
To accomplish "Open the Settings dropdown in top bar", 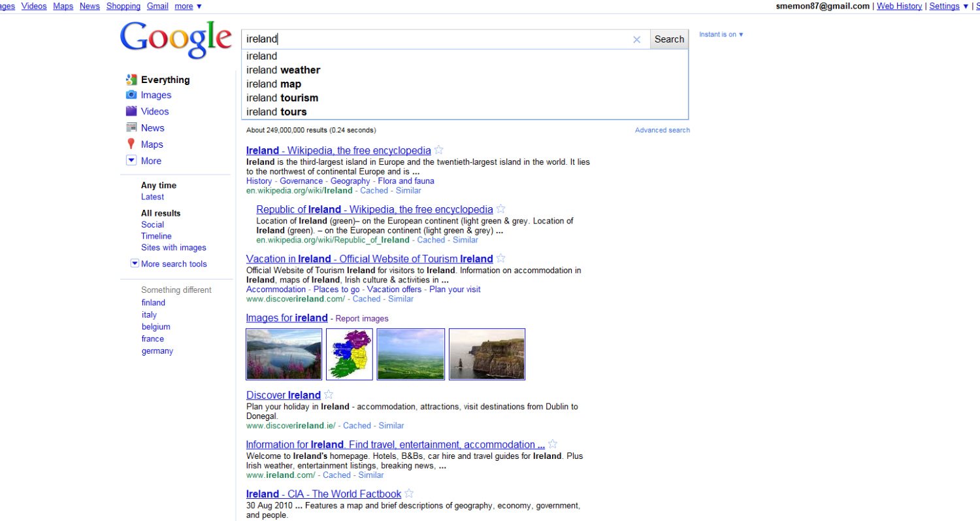I will point(949,6).
